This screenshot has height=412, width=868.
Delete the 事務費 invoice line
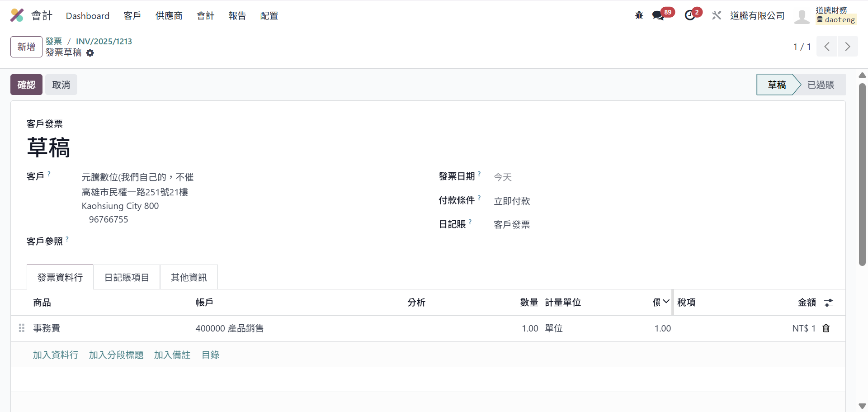(826, 328)
